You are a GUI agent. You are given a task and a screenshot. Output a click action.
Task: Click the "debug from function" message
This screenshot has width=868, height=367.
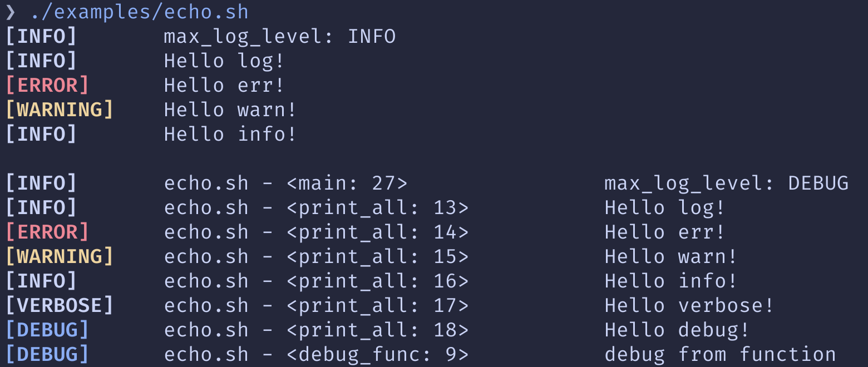[720, 354]
